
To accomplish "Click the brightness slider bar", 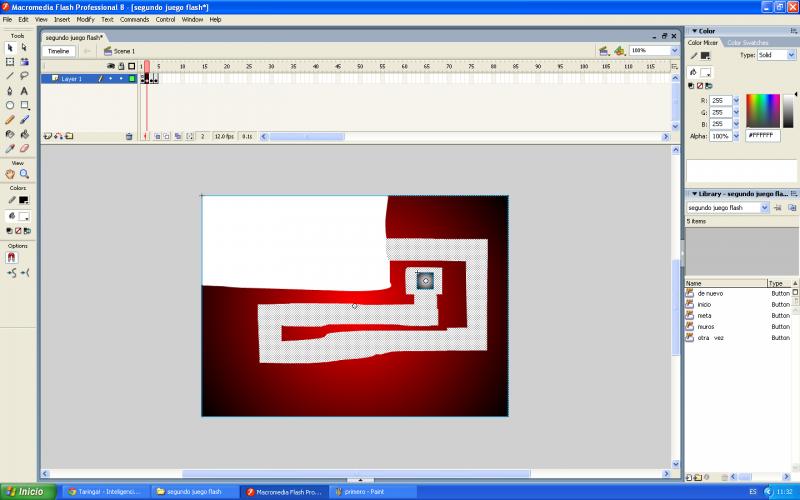I will coord(788,110).
